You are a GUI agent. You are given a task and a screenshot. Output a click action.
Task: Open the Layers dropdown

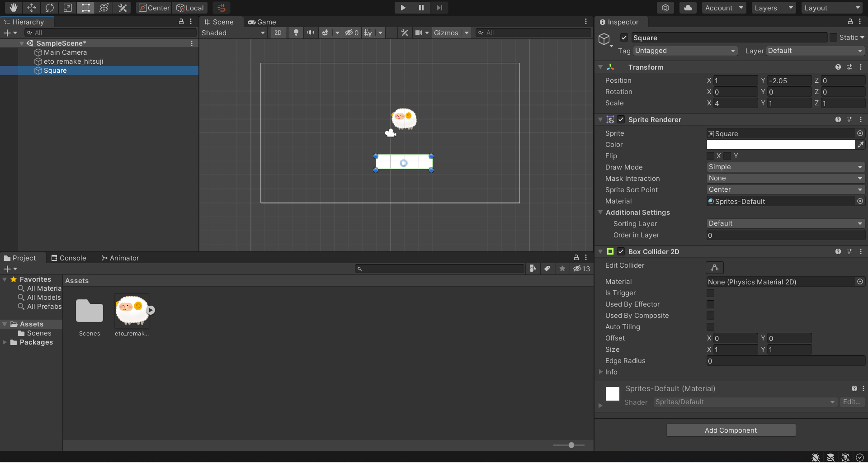[773, 8]
